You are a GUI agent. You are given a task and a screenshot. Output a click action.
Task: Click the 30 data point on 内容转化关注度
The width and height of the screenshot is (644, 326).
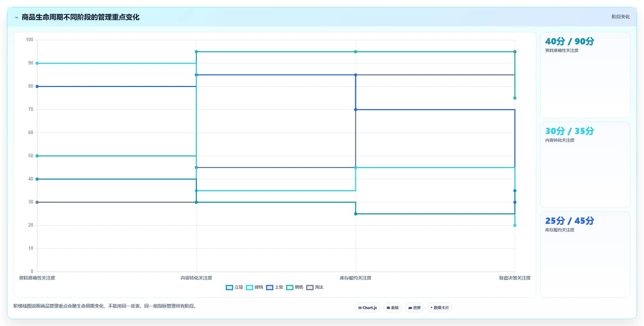tap(196, 202)
